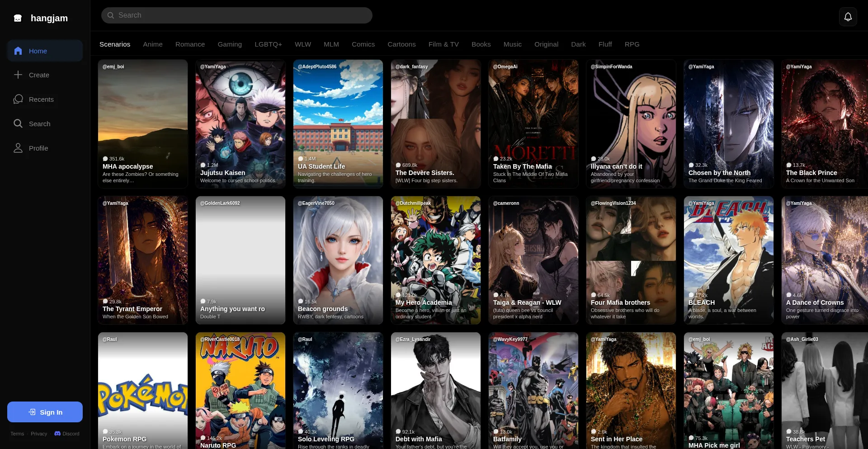868x449 pixels.
Task: Click author @FlowingVision1234 username
Action: pyautogui.click(x=613, y=203)
